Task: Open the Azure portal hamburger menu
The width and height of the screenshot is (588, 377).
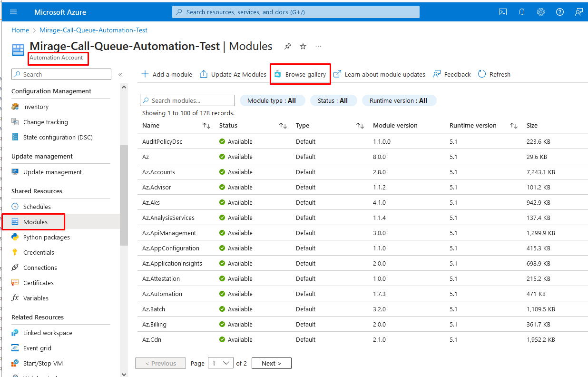Action: 13,12
